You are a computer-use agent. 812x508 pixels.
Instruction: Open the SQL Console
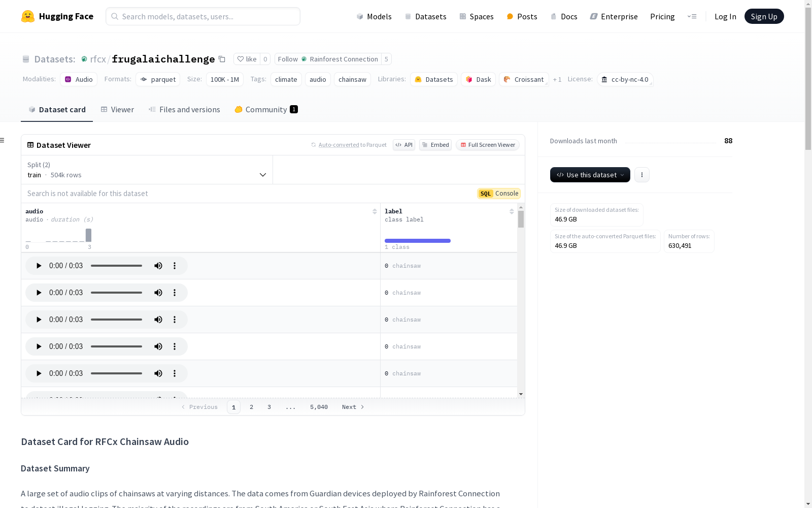(x=499, y=194)
